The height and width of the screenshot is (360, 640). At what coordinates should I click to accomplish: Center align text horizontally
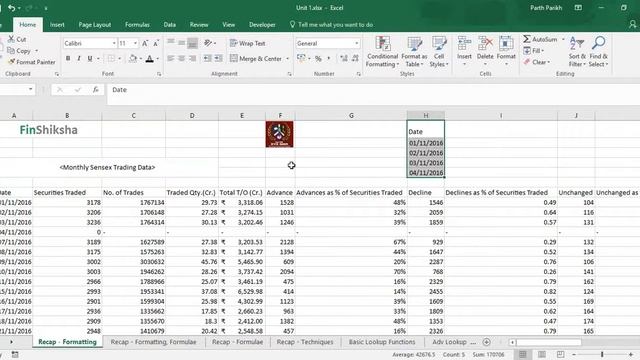click(x=182, y=58)
